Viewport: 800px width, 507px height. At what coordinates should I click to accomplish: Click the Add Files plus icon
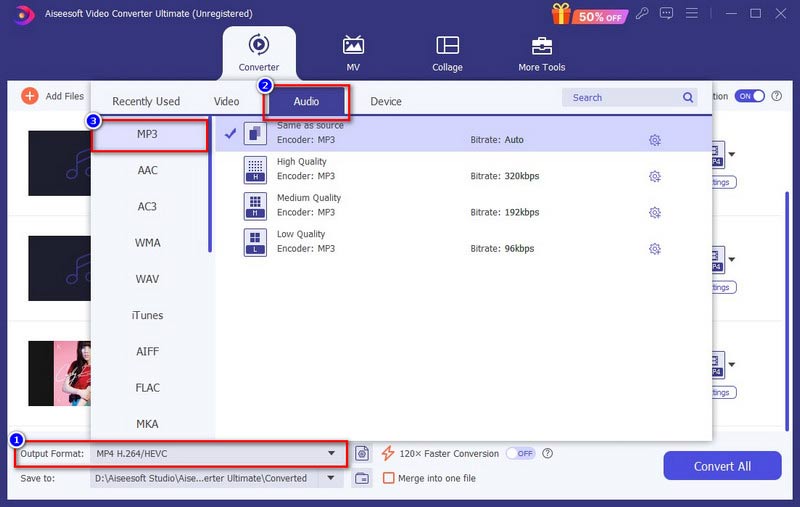tap(30, 96)
